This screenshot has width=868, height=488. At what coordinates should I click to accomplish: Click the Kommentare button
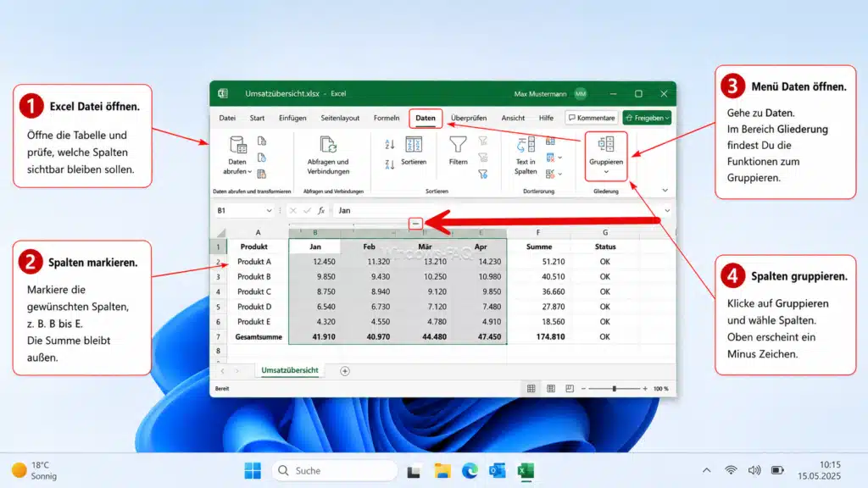coord(591,118)
